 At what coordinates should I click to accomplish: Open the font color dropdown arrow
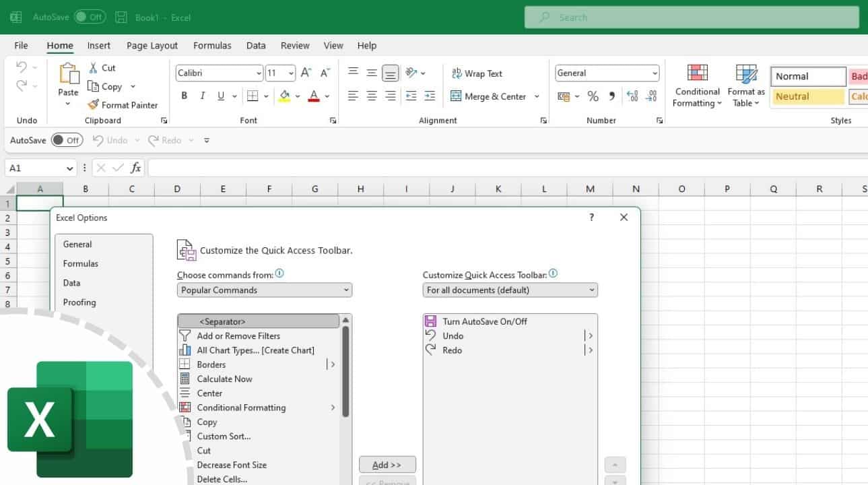click(x=327, y=96)
